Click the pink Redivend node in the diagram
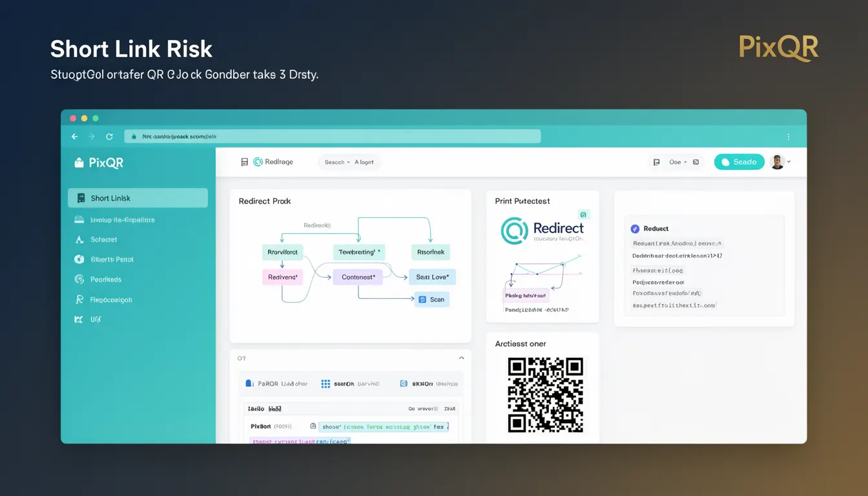Viewport: 868px width, 496px height. point(282,277)
